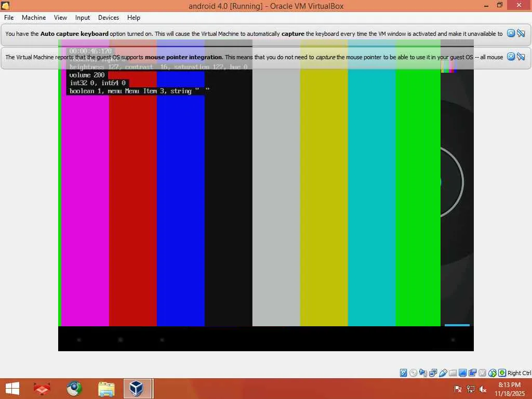Click the hard disk activity status icon

pyautogui.click(x=403, y=373)
